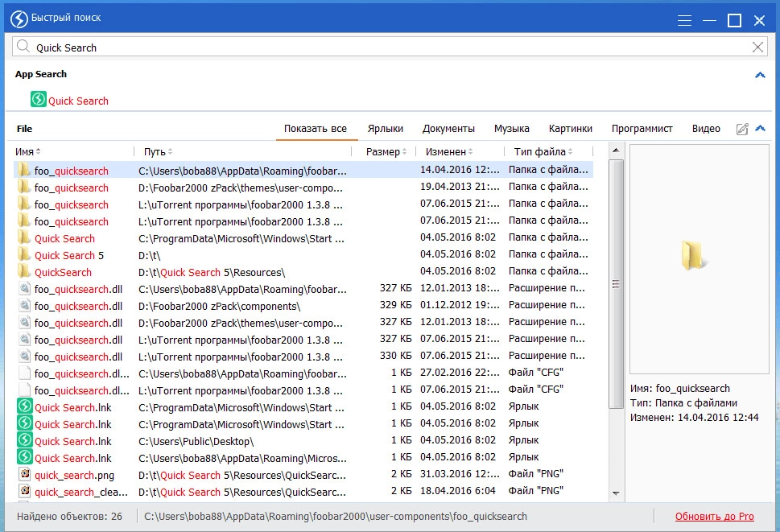The image size is (780, 532).
Task: Click date 18.04.2016 6:04 cell
Action: coord(458,491)
